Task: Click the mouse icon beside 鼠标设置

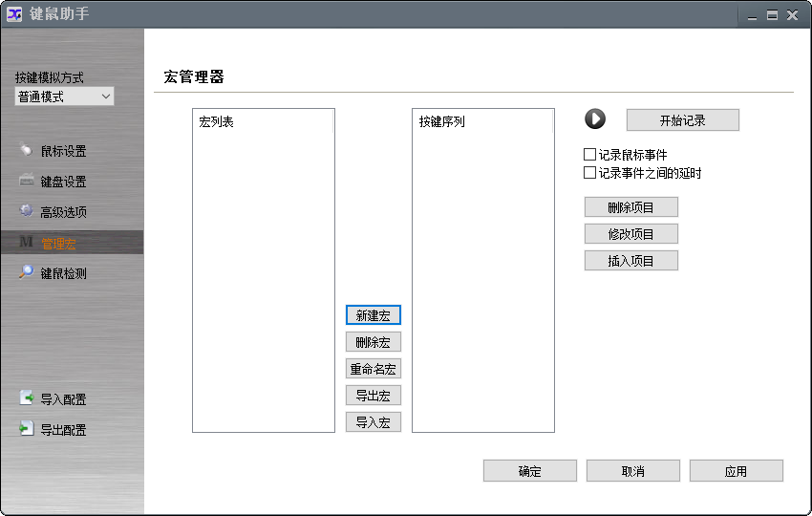Action: click(x=26, y=150)
